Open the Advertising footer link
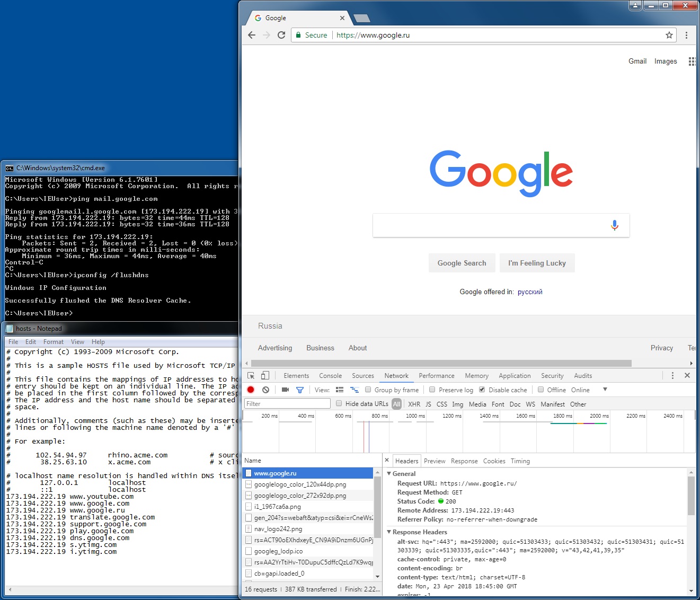The width and height of the screenshot is (700, 600). [275, 348]
